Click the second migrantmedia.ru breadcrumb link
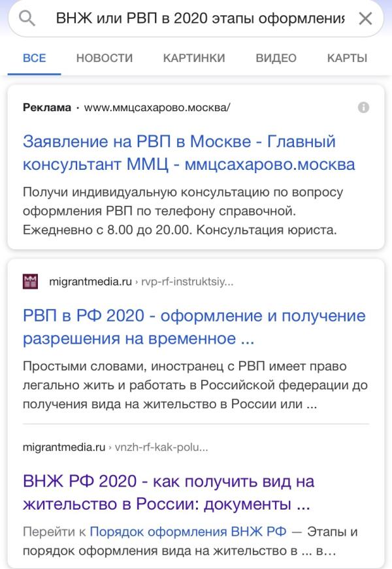Viewport: 392px width, 569px height. click(63, 447)
